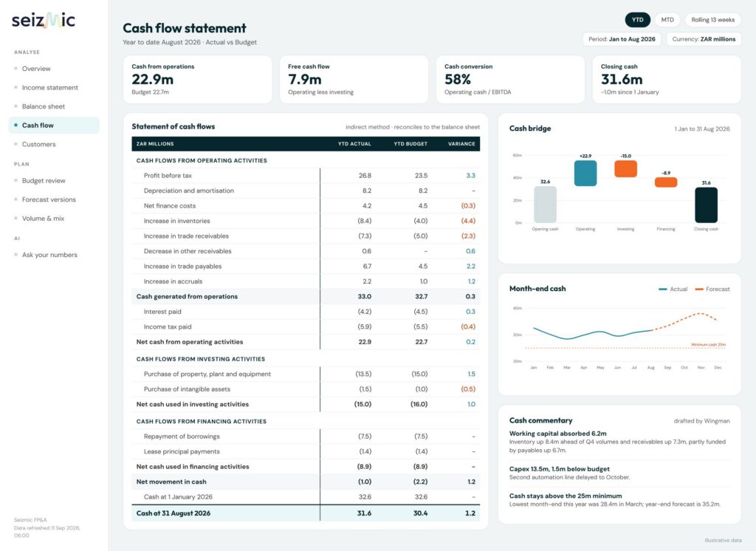Viewport: 756px width, 551px height.
Task: Click the Cash at 1 January 2026 label
Action: tap(178, 497)
